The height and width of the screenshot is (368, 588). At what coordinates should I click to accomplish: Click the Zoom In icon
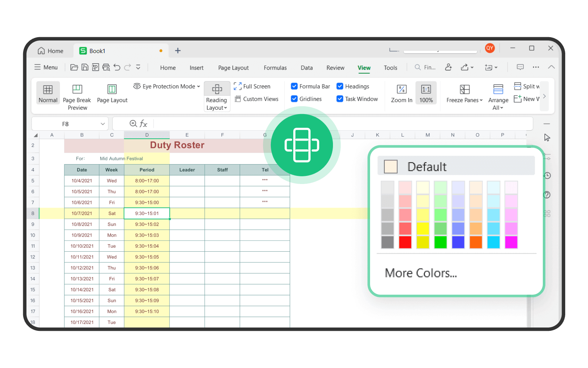pyautogui.click(x=401, y=89)
